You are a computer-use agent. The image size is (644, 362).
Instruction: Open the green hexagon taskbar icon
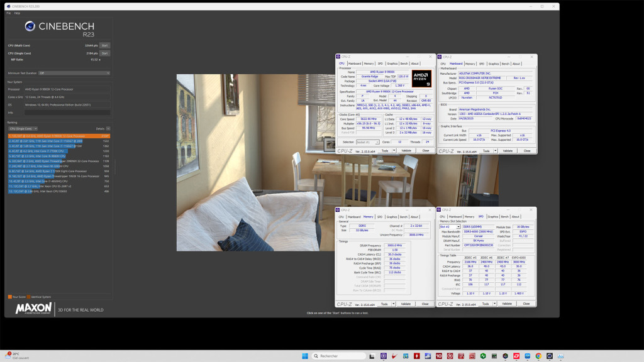[x=483, y=356]
